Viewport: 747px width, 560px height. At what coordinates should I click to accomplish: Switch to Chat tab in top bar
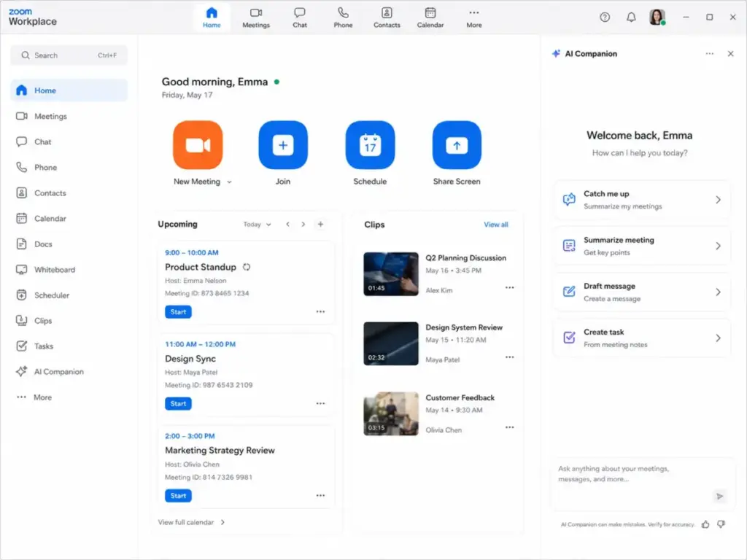click(300, 17)
